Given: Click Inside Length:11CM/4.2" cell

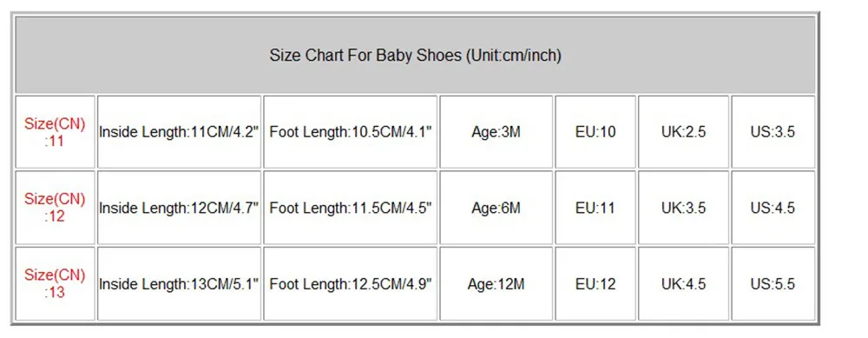Looking at the screenshot, I should coord(179,132).
